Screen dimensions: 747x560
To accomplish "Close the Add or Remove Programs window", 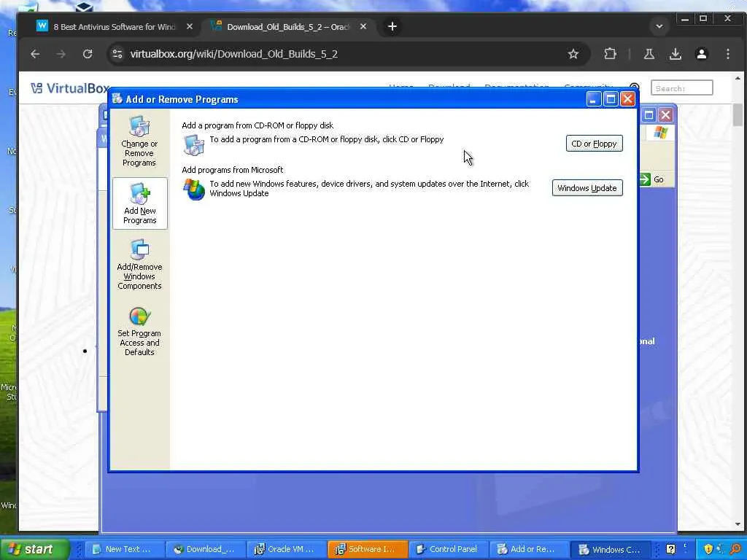I will [627, 99].
